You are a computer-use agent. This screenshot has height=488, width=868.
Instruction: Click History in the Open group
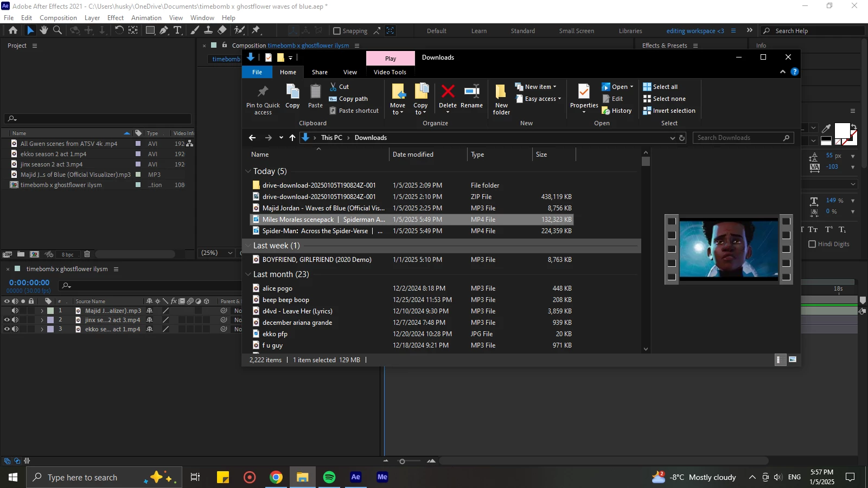point(617,111)
